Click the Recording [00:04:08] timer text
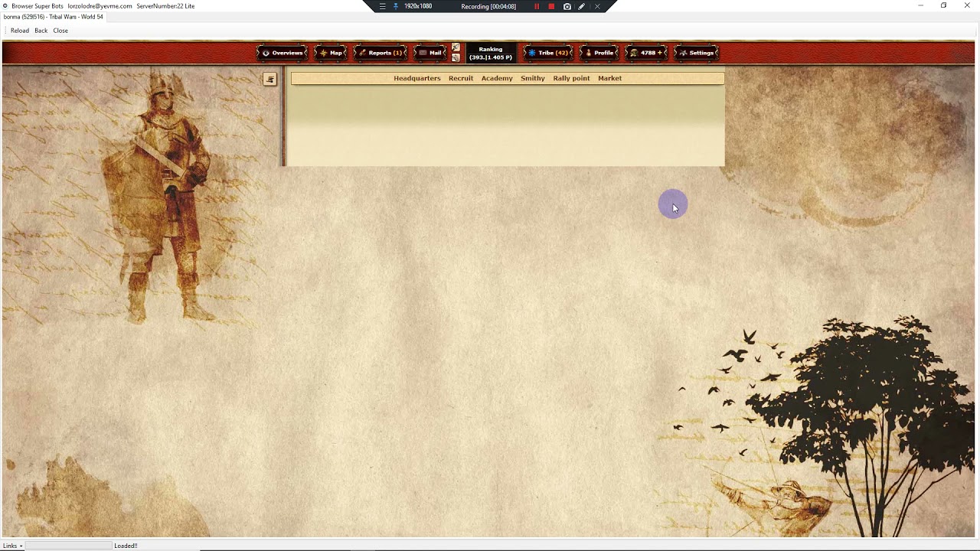 point(488,6)
